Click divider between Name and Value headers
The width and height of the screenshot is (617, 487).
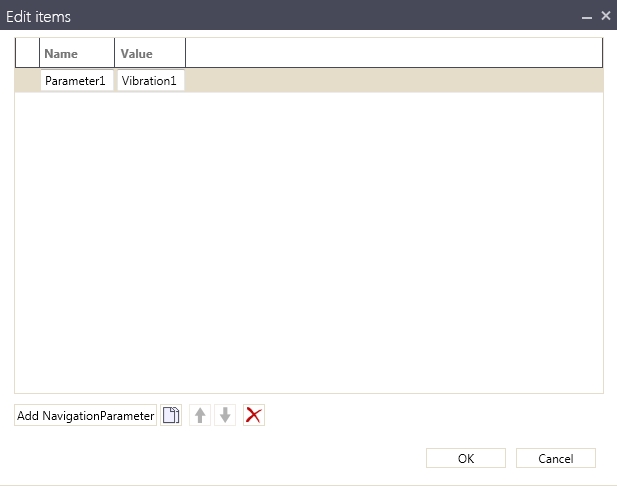click(x=115, y=54)
